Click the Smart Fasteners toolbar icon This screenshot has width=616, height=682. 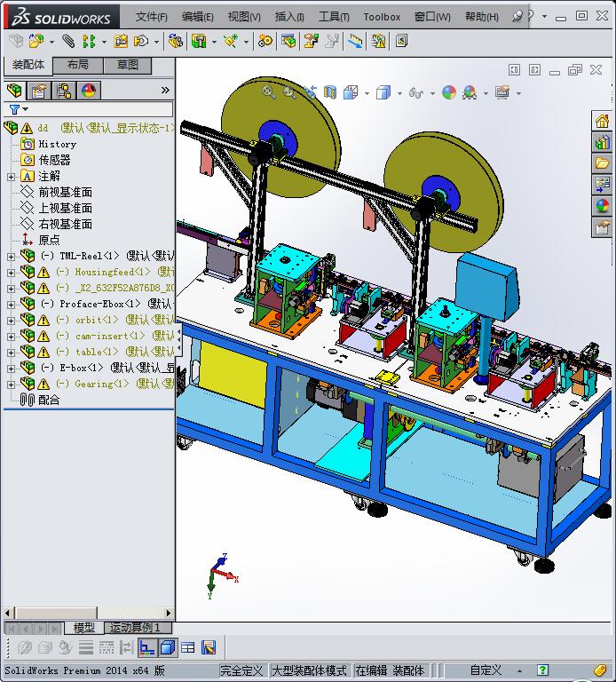(x=121, y=42)
